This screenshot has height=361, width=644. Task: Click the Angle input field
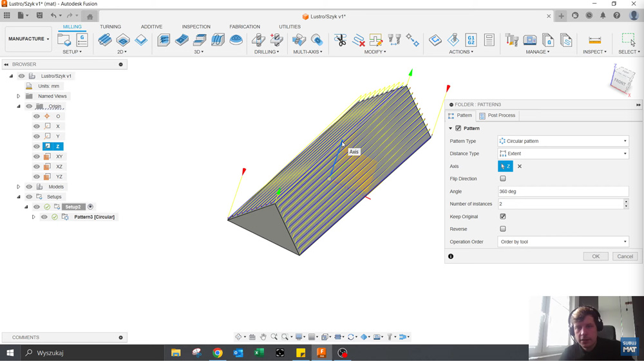pos(563,191)
